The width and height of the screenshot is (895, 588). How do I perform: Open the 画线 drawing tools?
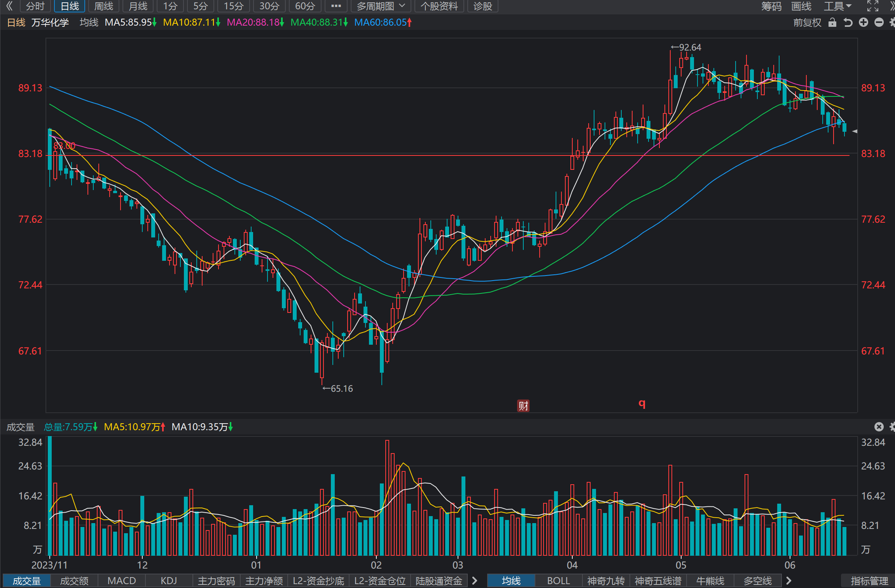801,6
